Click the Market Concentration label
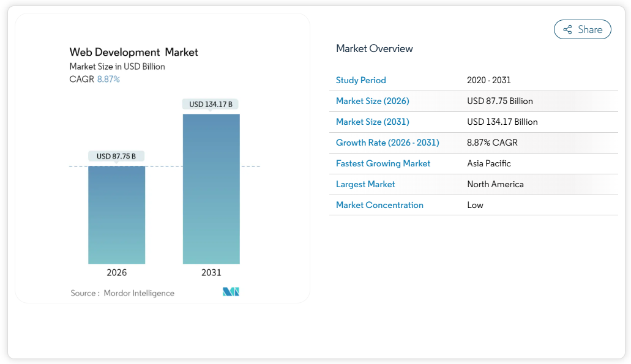The image size is (631, 364). click(379, 205)
